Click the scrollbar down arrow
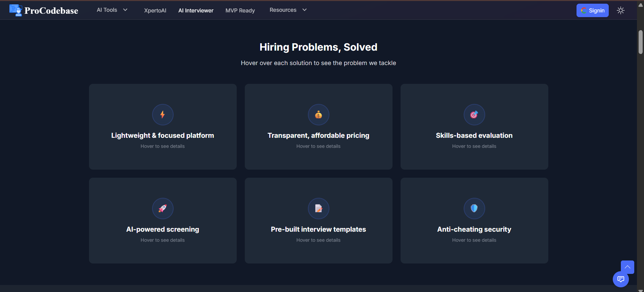 (x=641, y=290)
